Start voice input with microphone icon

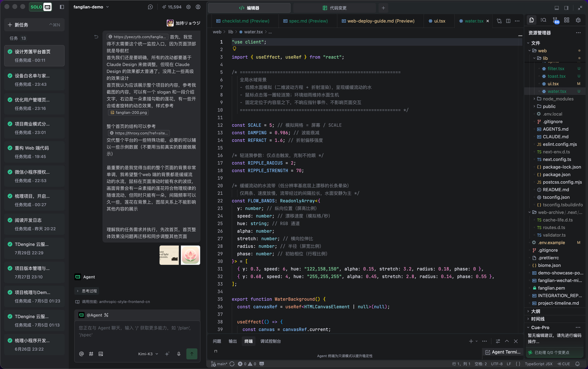click(179, 354)
